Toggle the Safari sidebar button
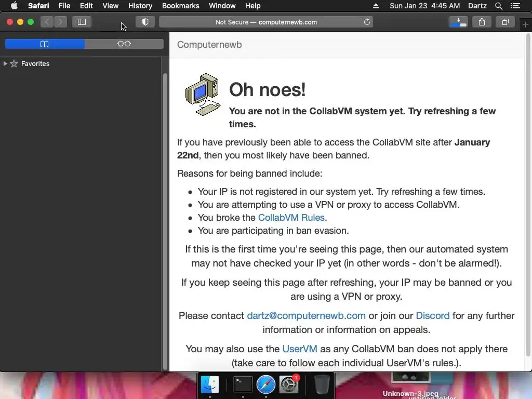The image size is (532, 399). tap(82, 22)
